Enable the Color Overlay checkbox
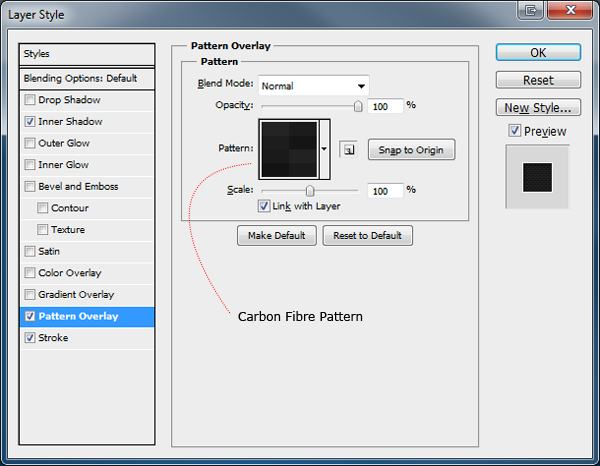 [x=29, y=273]
